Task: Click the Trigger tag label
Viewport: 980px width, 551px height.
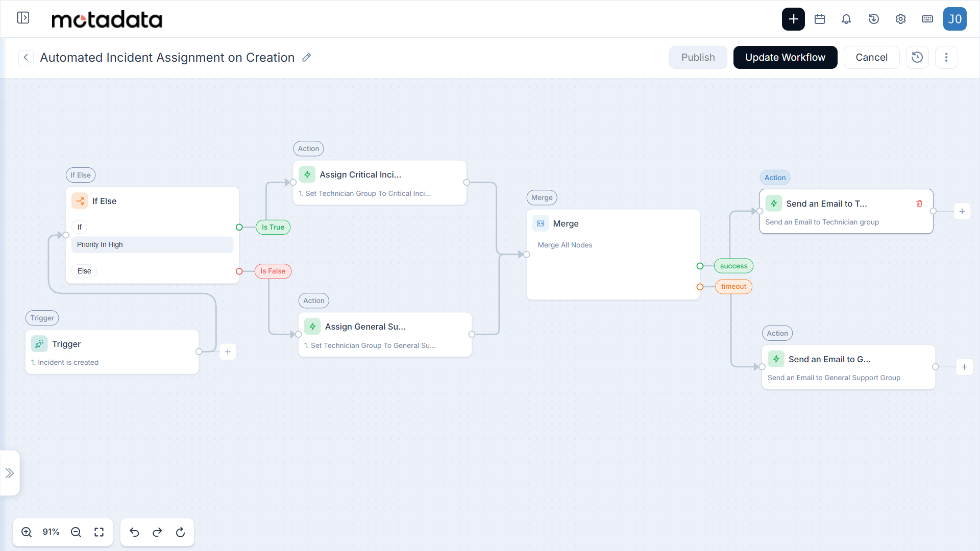Action: tap(42, 318)
